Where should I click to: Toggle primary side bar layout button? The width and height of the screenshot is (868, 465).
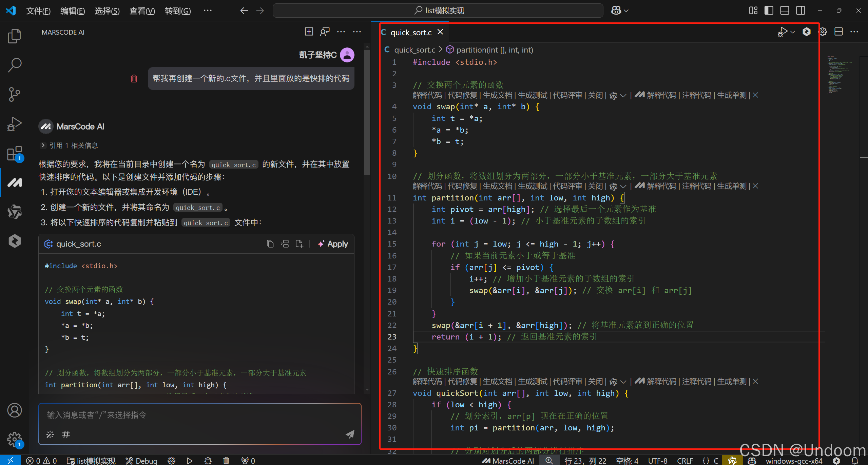pos(769,11)
